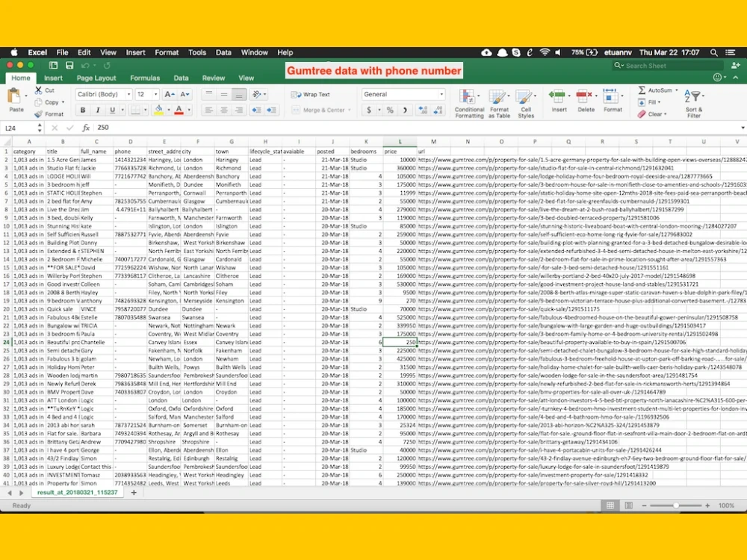Expand the Paste options arrow
Screen dimensions: 747x560
[25, 96]
